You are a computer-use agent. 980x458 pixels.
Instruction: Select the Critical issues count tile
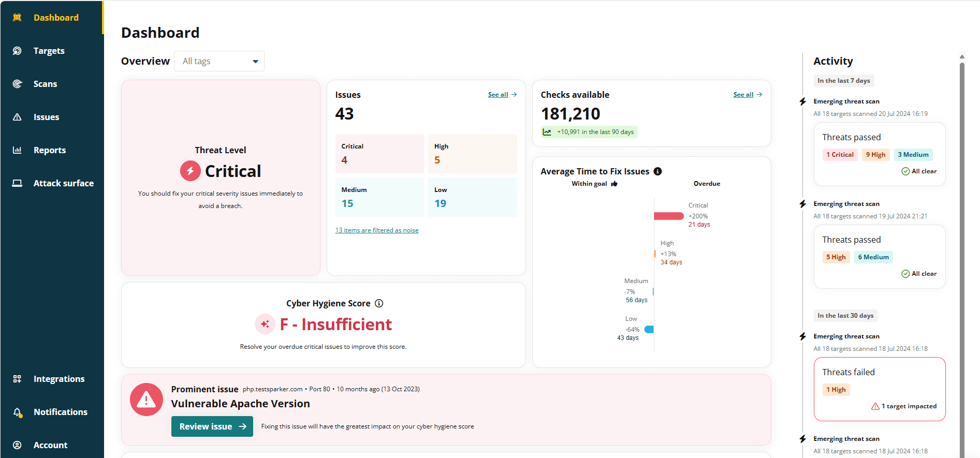tap(379, 154)
